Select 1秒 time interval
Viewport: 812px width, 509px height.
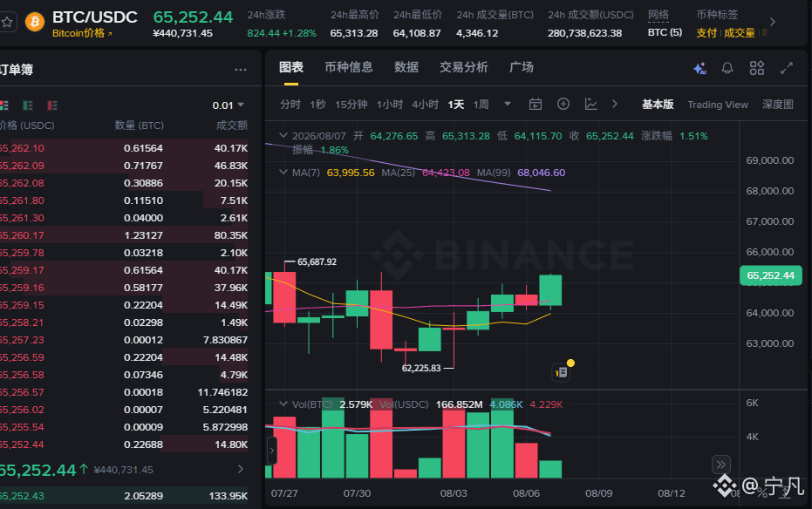click(x=317, y=105)
